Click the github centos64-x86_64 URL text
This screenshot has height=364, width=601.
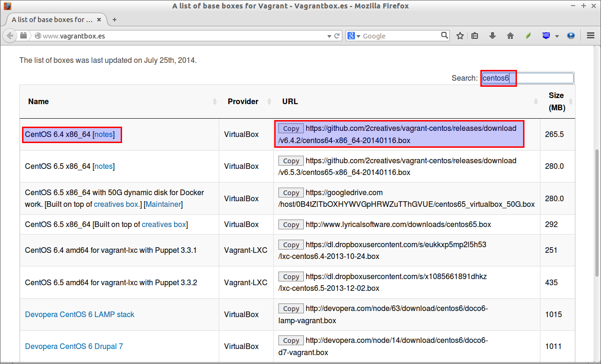(x=397, y=134)
